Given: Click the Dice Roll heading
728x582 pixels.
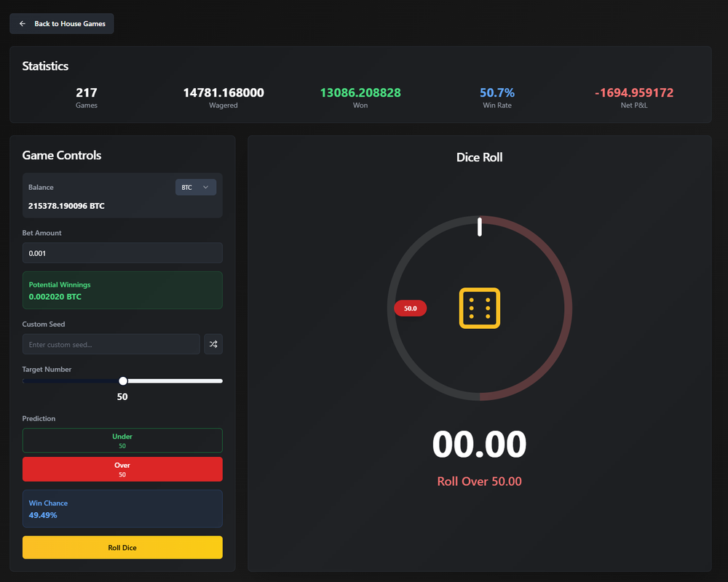Looking at the screenshot, I should coord(480,157).
